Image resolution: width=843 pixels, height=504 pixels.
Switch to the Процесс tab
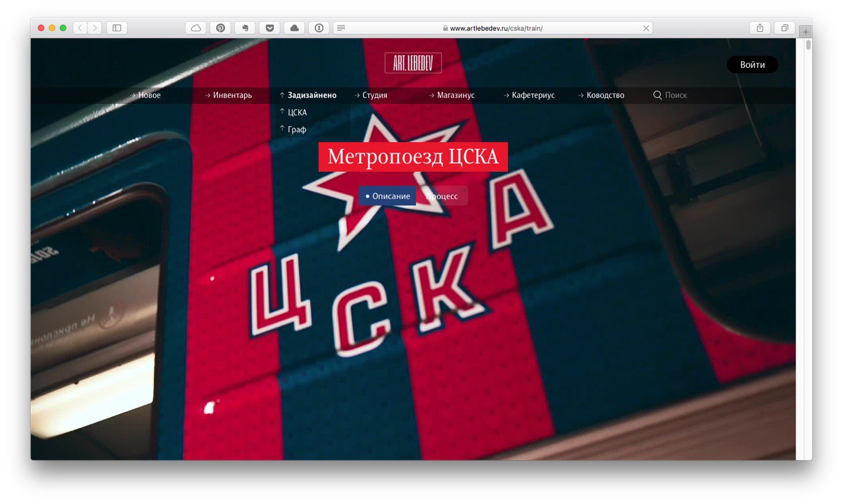point(442,196)
